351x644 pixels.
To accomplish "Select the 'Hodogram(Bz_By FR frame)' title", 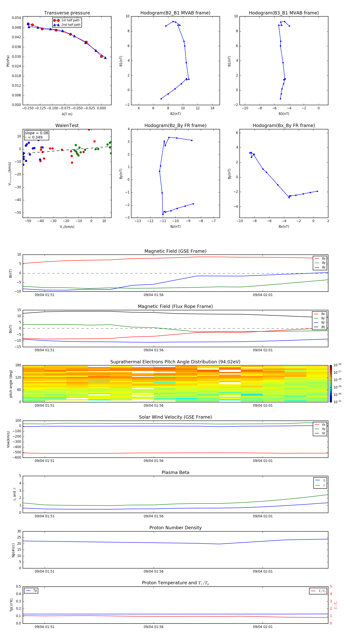I will pyautogui.click(x=175, y=125).
